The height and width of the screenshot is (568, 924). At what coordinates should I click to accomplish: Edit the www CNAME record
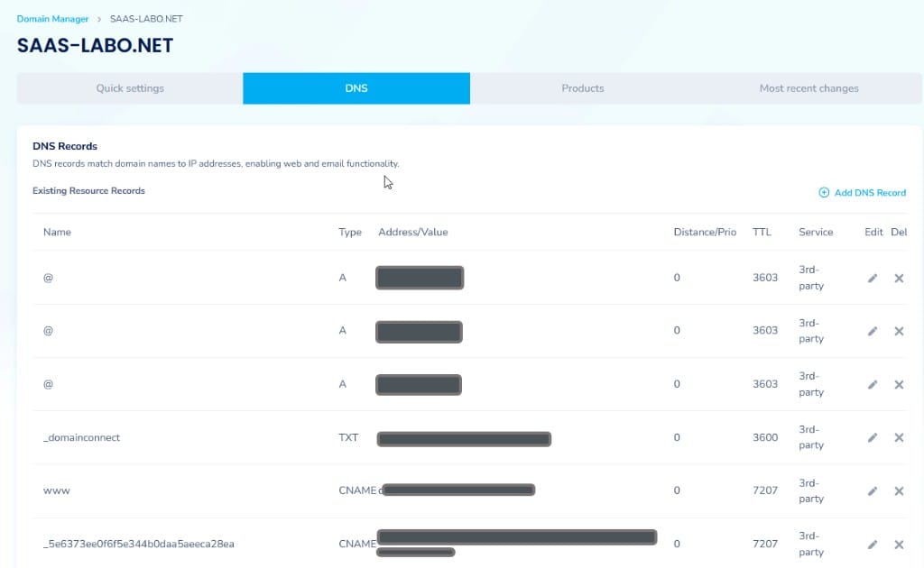click(x=873, y=490)
